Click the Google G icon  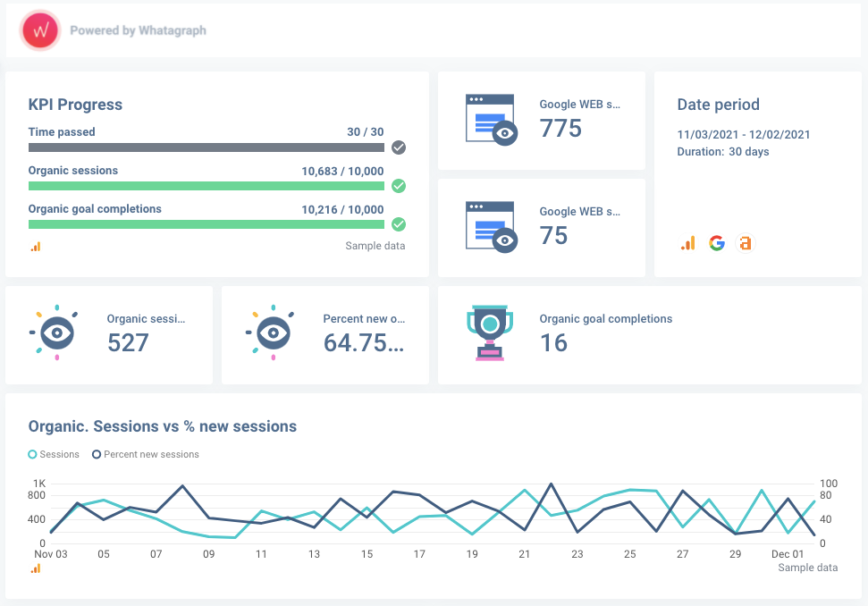pos(717,243)
